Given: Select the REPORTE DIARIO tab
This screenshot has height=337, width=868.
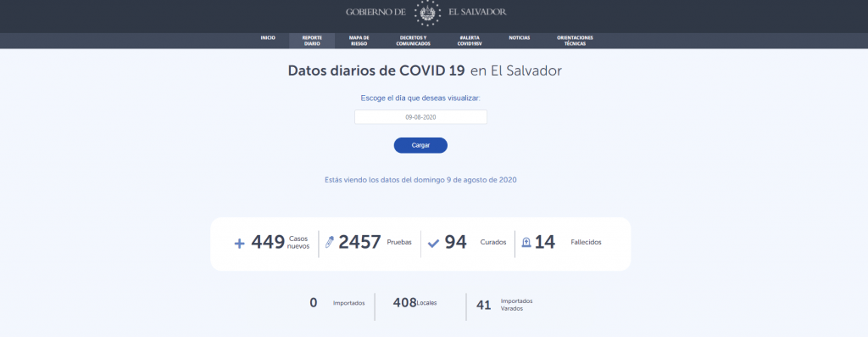Looking at the screenshot, I should [x=312, y=41].
